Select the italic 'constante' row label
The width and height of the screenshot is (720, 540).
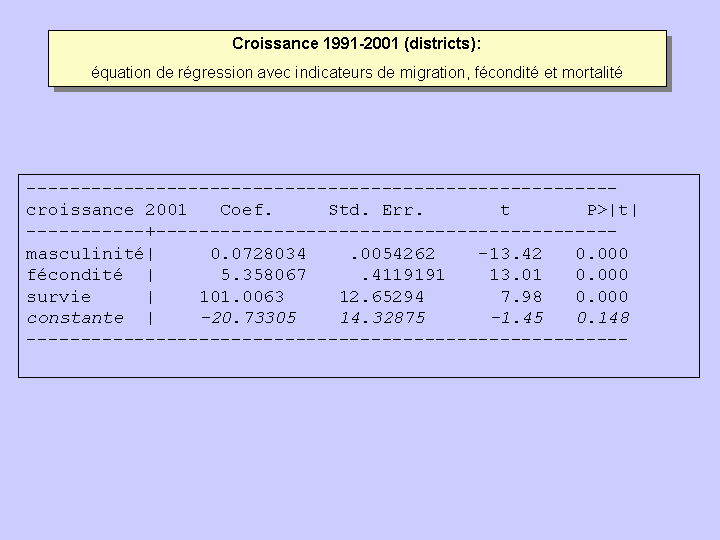coord(75,318)
